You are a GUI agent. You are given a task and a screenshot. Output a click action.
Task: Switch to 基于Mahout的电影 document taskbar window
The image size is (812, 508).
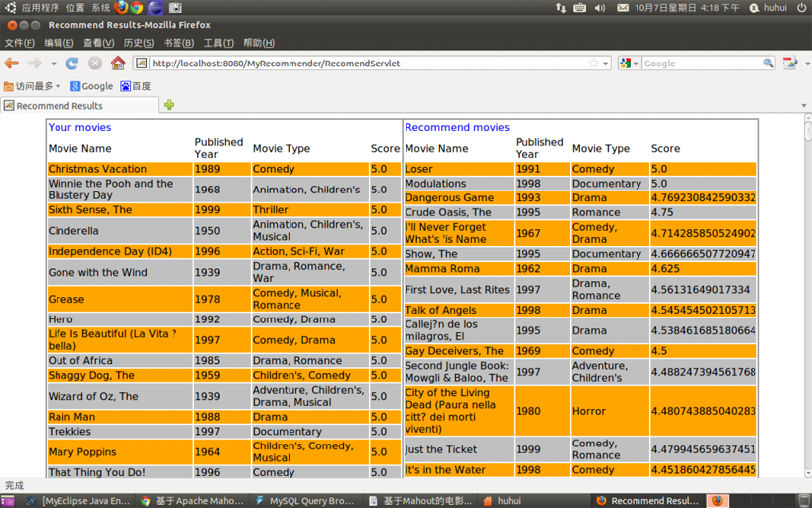pos(420,501)
